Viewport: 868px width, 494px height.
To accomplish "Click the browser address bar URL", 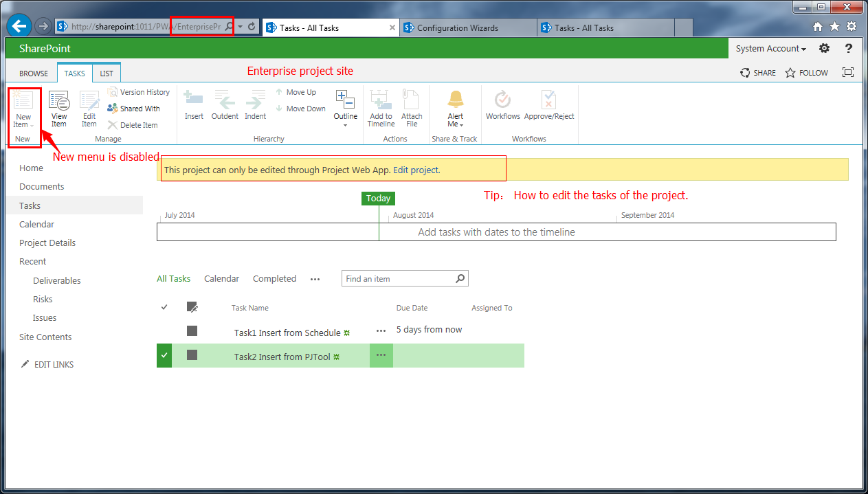I will tap(146, 27).
